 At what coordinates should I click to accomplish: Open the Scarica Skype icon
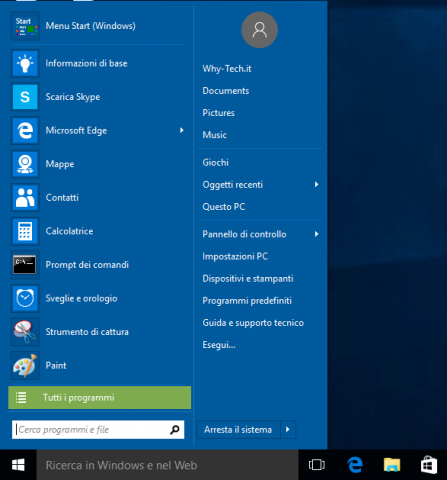[x=25, y=97]
